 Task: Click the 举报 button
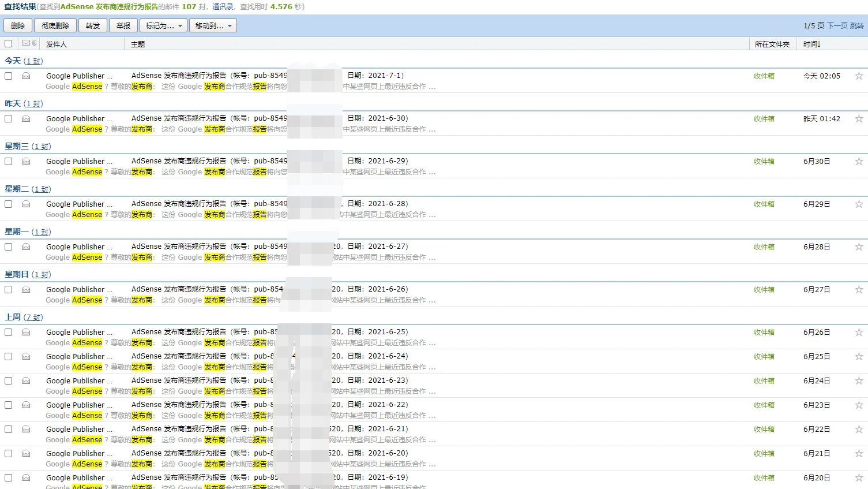[123, 25]
